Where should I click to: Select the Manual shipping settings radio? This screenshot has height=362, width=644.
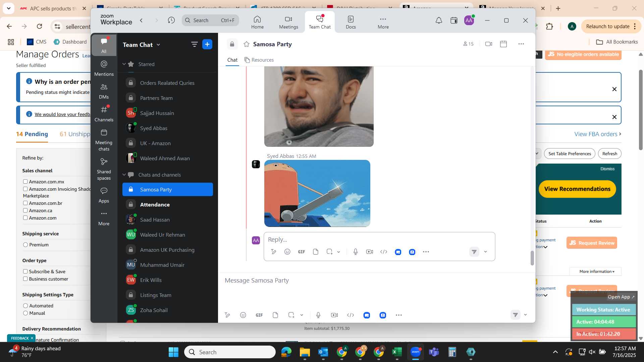(25, 313)
